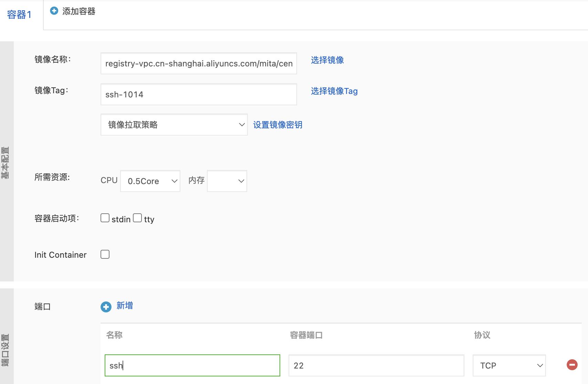Click the Init Container label text
The width and height of the screenshot is (588, 384).
[x=61, y=255]
